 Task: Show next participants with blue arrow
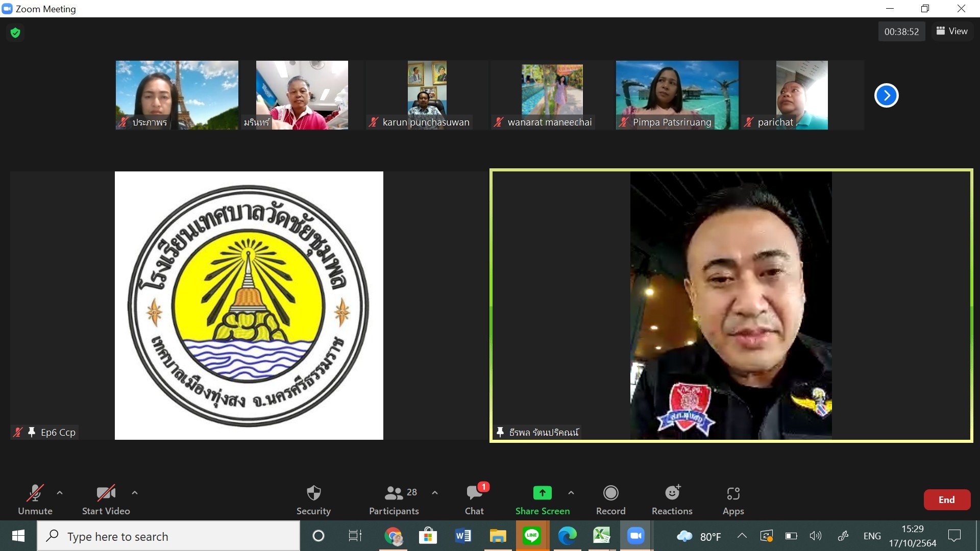coord(886,95)
